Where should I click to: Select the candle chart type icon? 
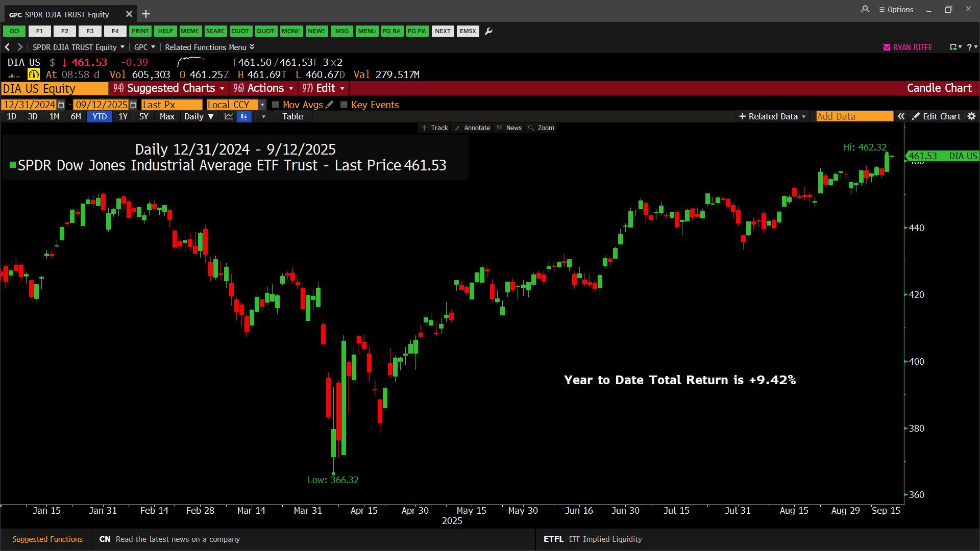point(244,116)
